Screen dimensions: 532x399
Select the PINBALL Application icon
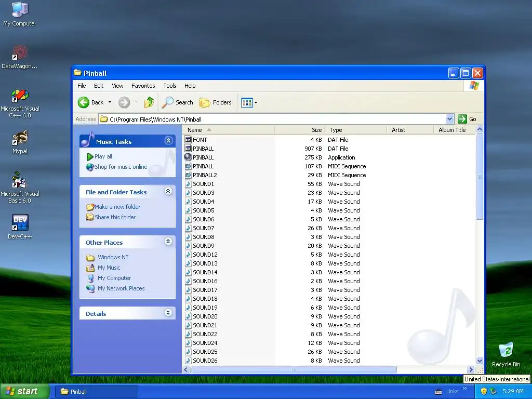[x=188, y=157]
